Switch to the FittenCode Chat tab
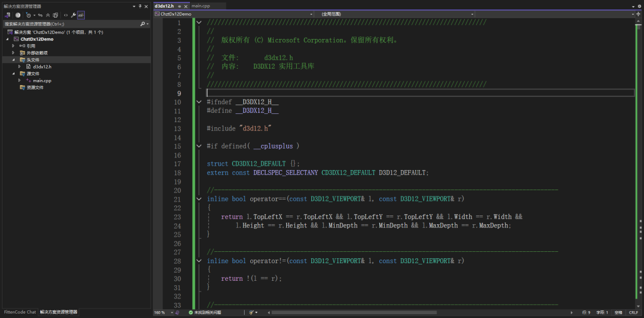Viewport: 644px width, 318px height. [x=19, y=312]
